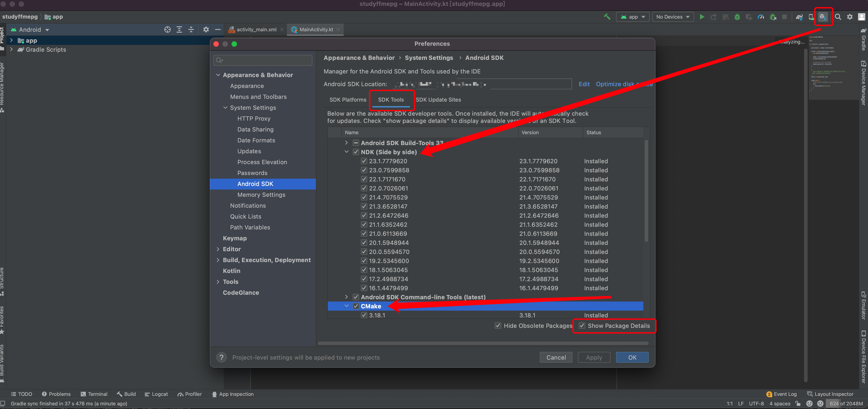868x409 pixels.
Task: Enable NDK Side by side checkbox
Action: click(355, 152)
